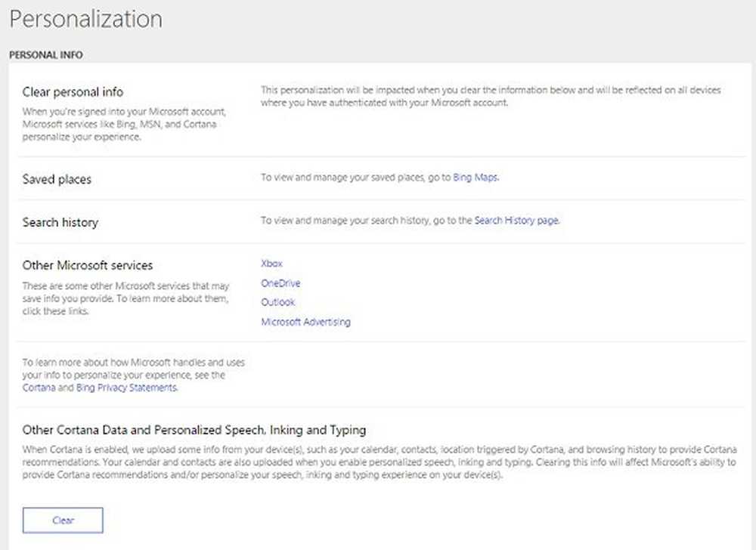Go to the Search History page link

click(516, 221)
